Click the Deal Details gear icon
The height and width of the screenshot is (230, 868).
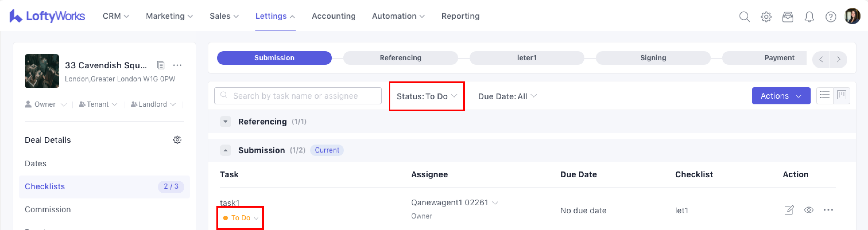pos(177,140)
